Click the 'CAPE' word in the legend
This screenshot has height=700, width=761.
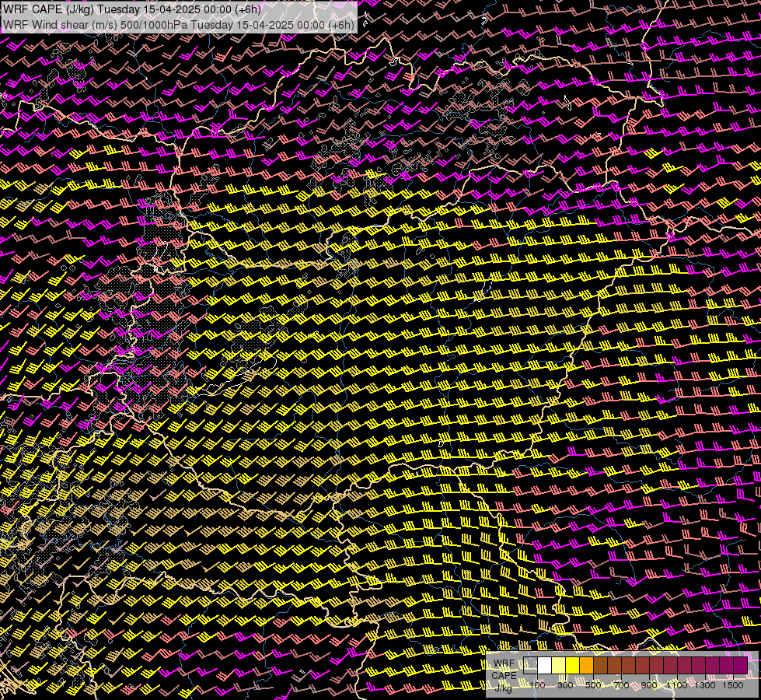coord(504,675)
